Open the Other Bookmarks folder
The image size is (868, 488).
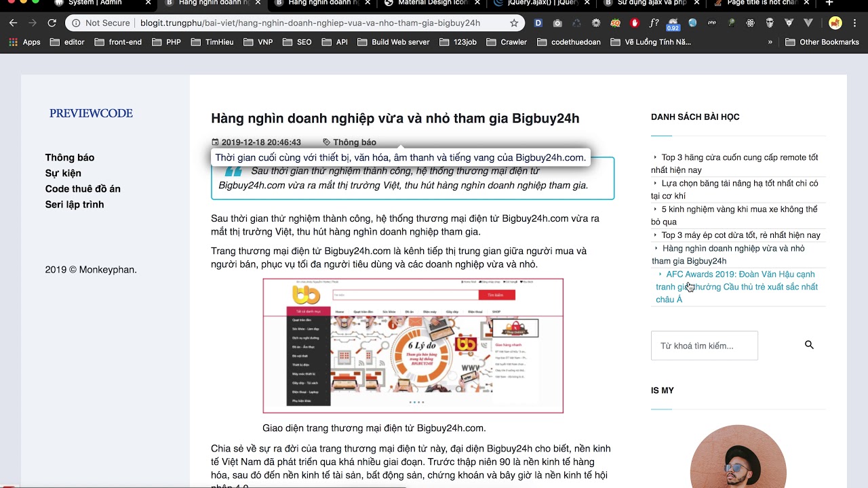click(x=822, y=42)
